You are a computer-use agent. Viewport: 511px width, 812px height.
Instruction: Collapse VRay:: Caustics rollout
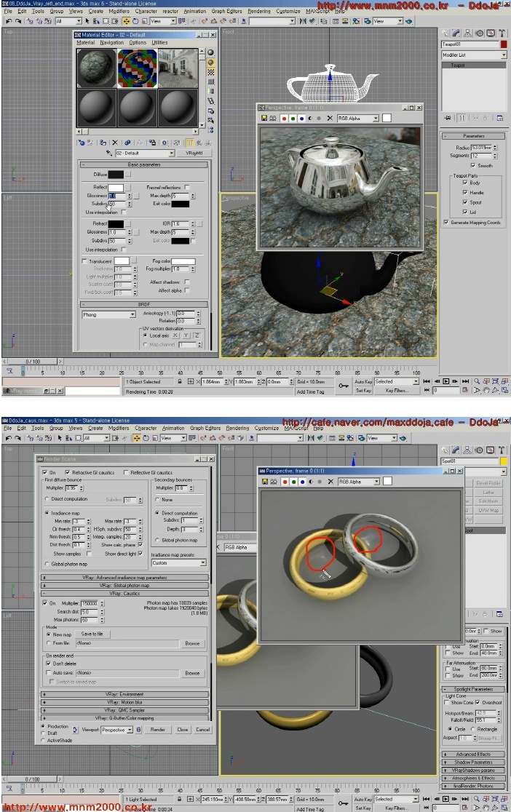pos(125,594)
